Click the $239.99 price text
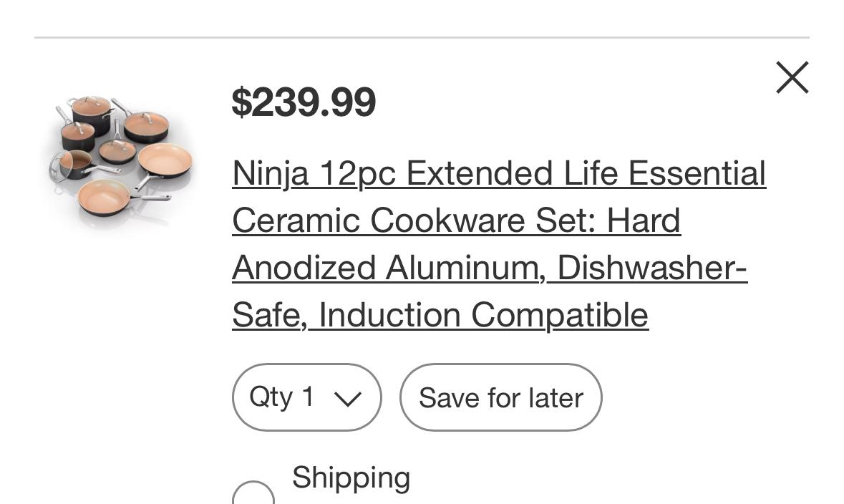Image resolution: width=844 pixels, height=504 pixels. tap(304, 102)
